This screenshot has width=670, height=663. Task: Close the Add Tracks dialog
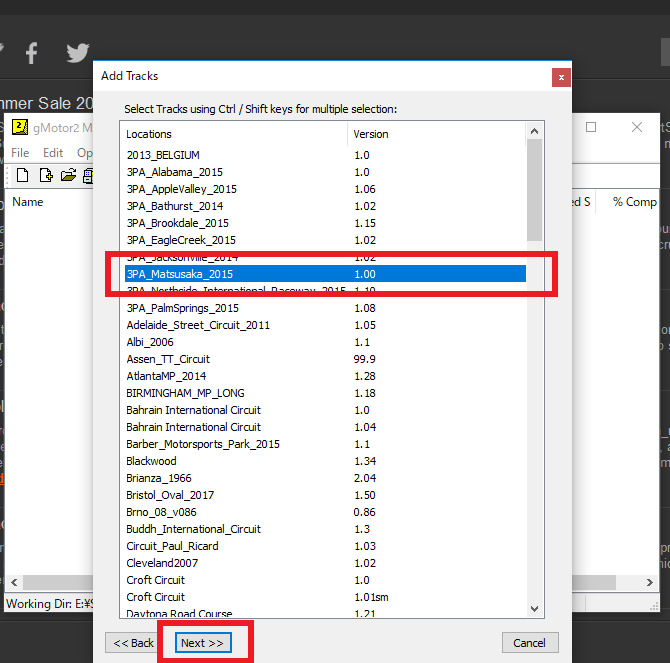click(561, 76)
